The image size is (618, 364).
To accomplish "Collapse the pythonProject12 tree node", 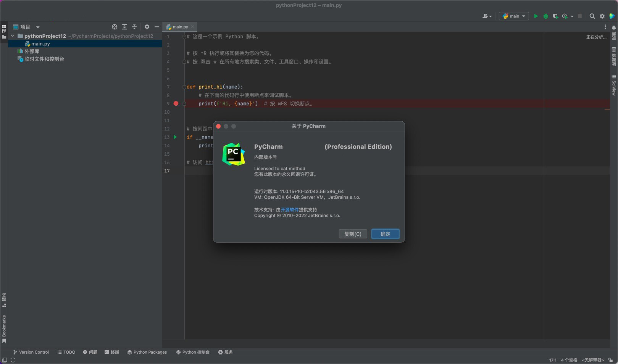I will coord(13,36).
